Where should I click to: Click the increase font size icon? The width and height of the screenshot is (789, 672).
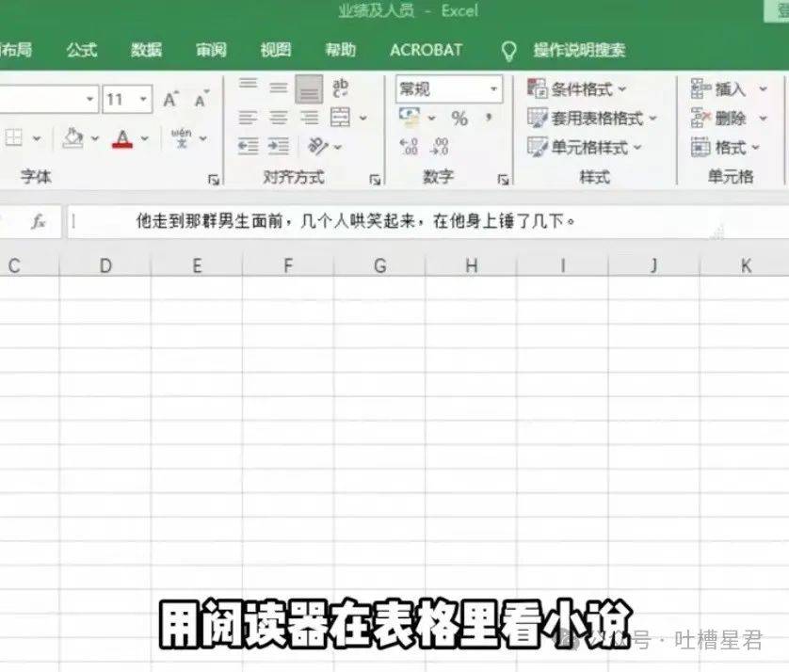coord(170,100)
